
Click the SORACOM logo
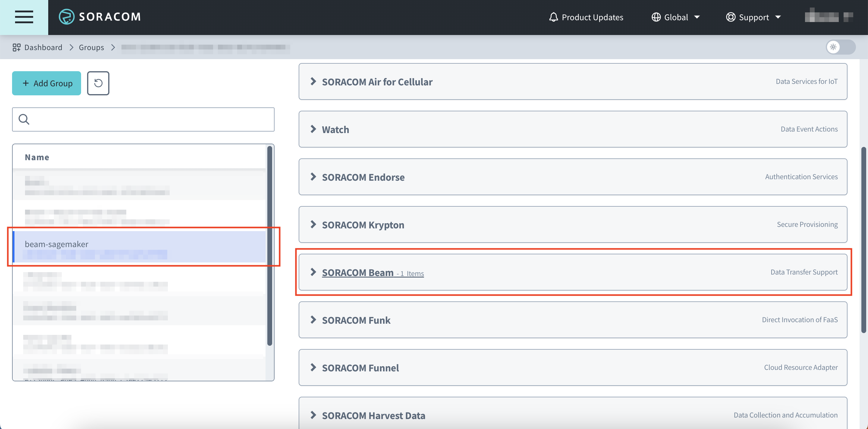pyautogui.click(x=100, y=17)
